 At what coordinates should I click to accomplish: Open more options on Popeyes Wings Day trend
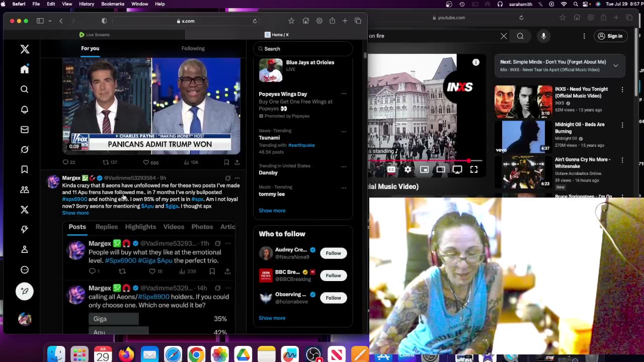[344, 94]
